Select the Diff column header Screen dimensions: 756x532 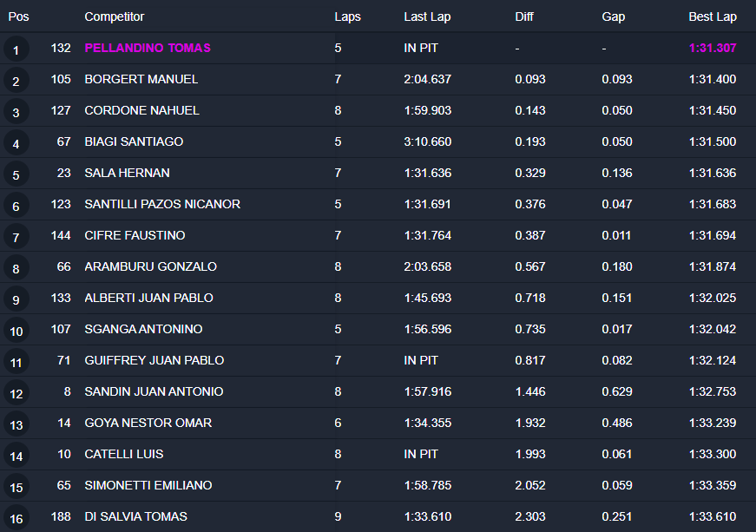(524, 16)
